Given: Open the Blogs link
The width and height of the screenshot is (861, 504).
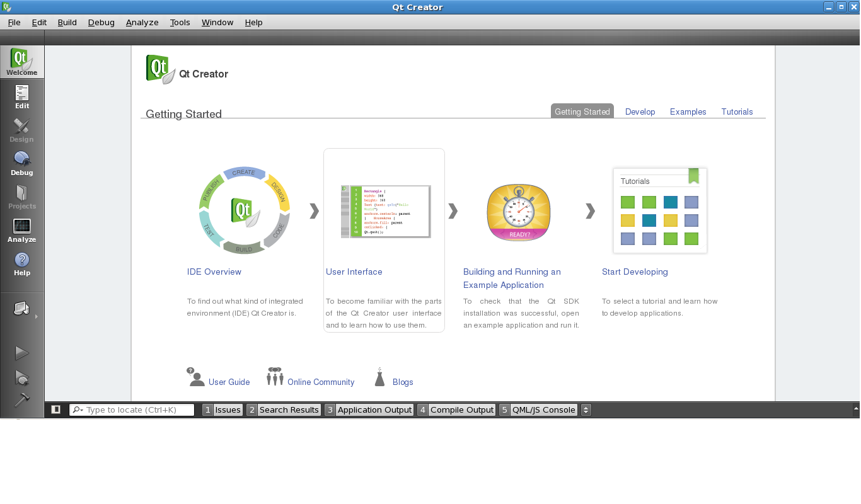Looking at the screenshot, I should 403,382.
